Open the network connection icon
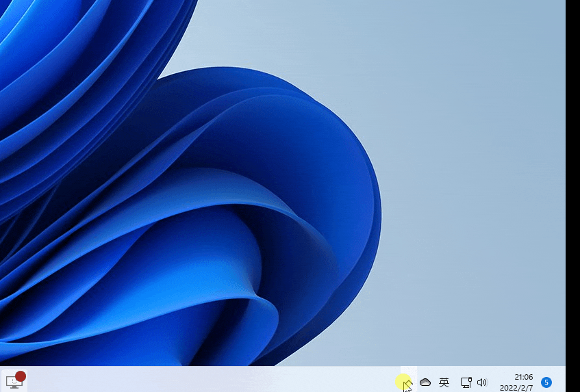 click(466, 382)
